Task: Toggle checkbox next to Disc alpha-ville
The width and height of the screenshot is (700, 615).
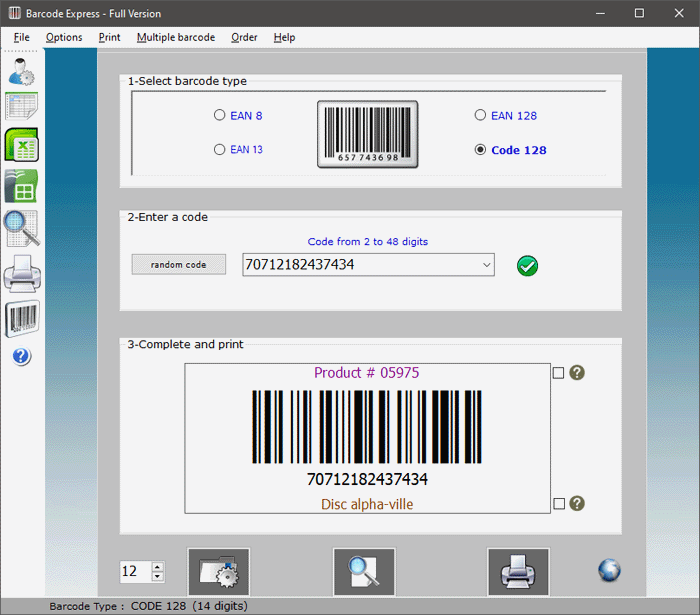Action: coord(558,503)
